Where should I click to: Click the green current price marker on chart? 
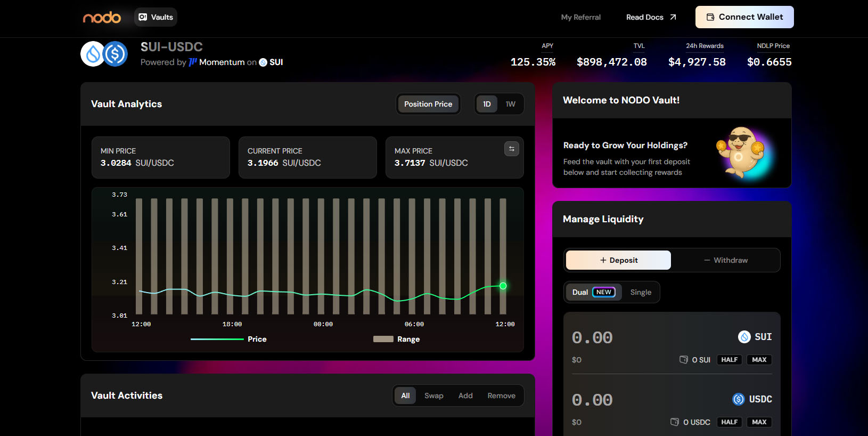503,286
